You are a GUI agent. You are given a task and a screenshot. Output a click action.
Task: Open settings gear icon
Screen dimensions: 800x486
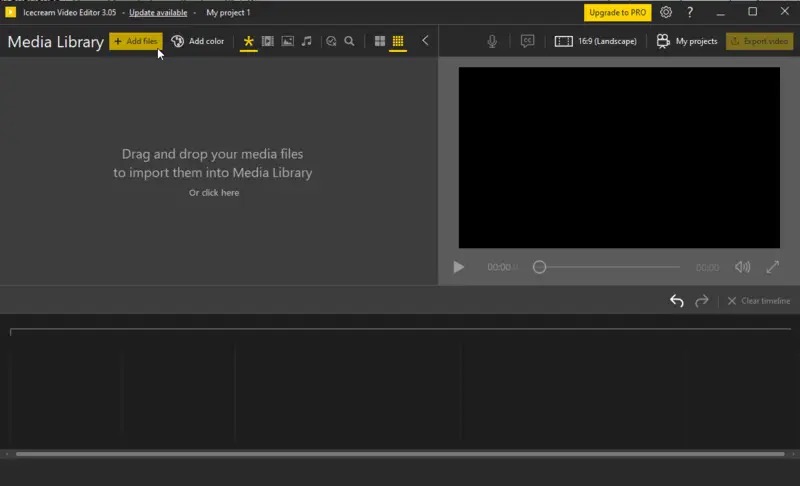[x=666, y=12]
